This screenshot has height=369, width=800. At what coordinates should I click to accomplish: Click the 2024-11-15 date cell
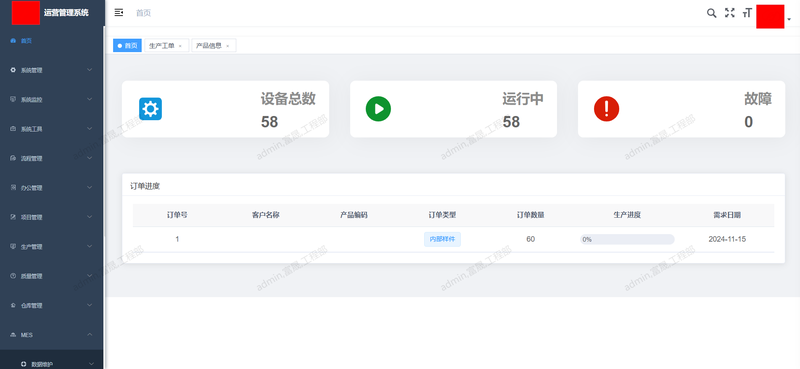[727, 239]
